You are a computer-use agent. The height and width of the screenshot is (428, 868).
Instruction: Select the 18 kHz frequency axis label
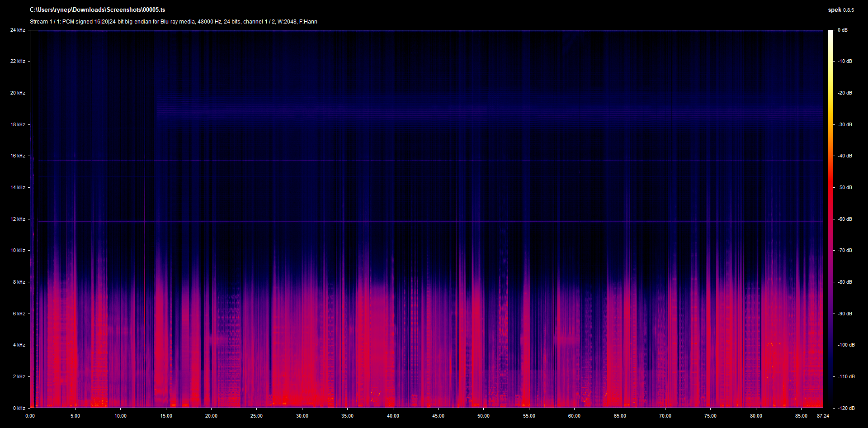click(18, 124)
